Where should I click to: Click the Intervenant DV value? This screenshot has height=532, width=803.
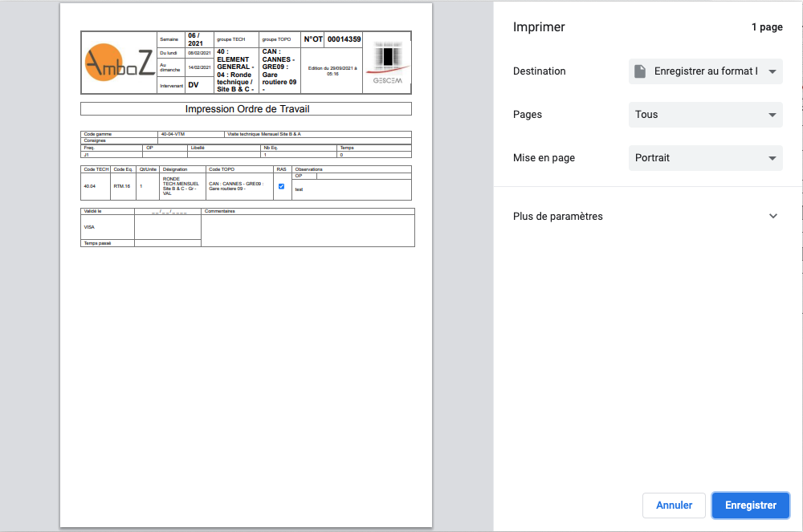193,85
